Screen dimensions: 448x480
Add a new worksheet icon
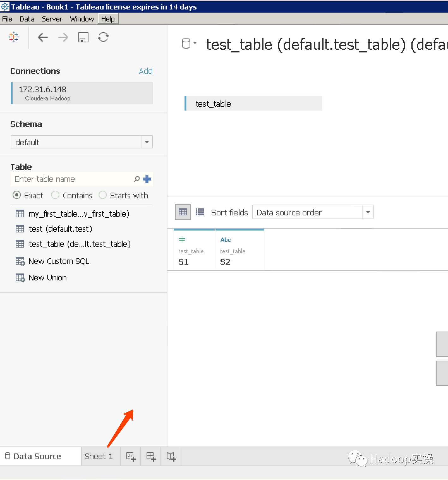click(131, 457)
